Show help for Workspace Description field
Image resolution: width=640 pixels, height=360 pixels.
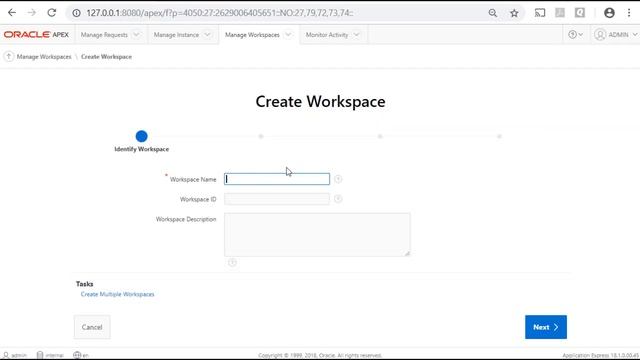(x=232, y=262)
